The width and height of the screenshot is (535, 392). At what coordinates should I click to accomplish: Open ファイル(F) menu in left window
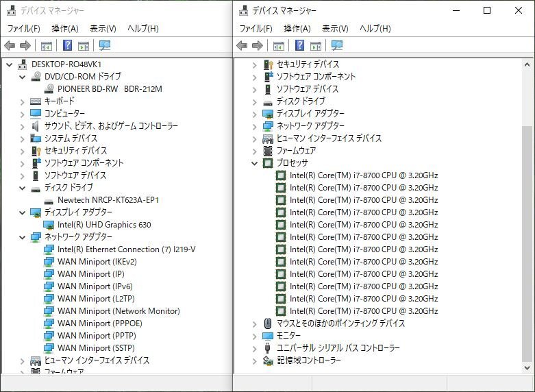(23, 28)
